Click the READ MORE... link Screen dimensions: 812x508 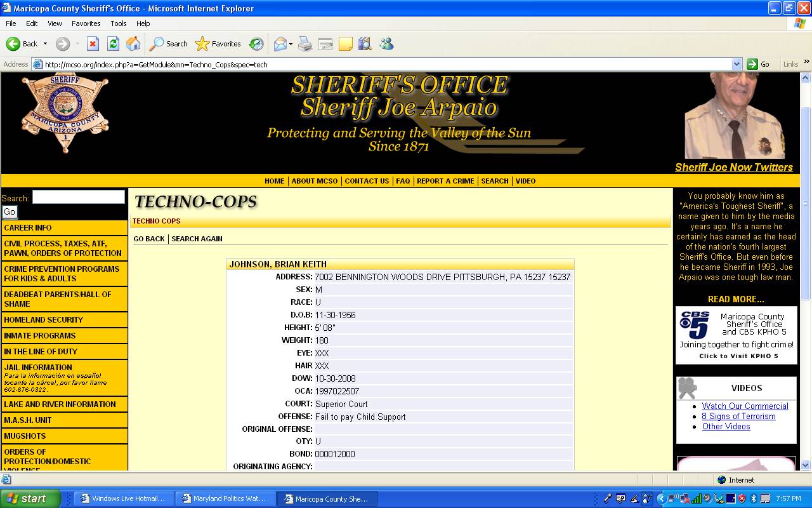pos(736,299)
